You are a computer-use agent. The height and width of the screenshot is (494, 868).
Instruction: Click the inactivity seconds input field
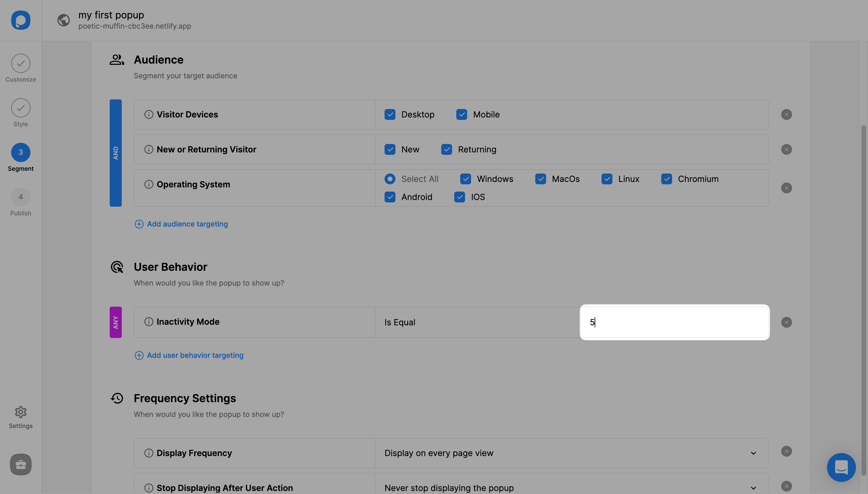(674, 322)
